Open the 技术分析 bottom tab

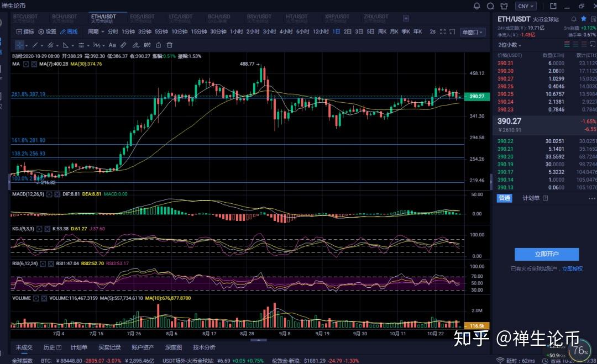pyautogui.click(x=204, y=347)
